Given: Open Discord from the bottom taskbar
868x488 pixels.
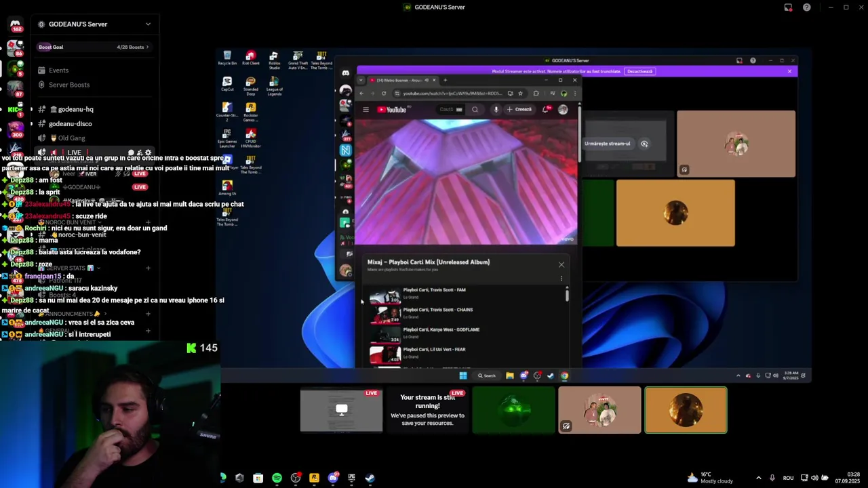Looking at the screenshot, I should click(333, 479).
